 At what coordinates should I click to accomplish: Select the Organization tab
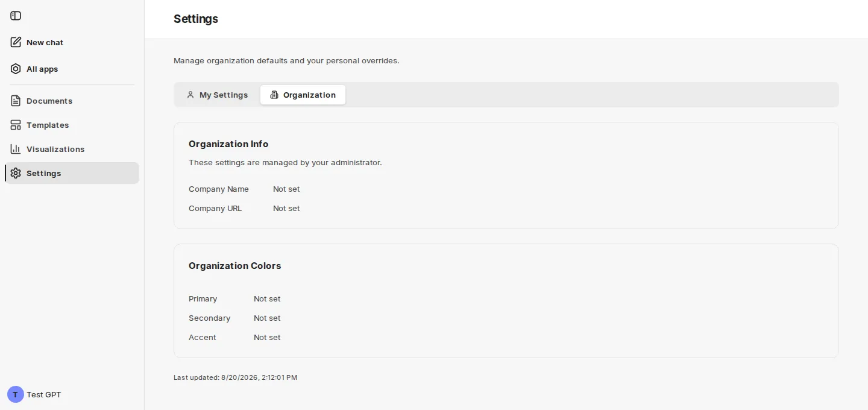[303, 95]
